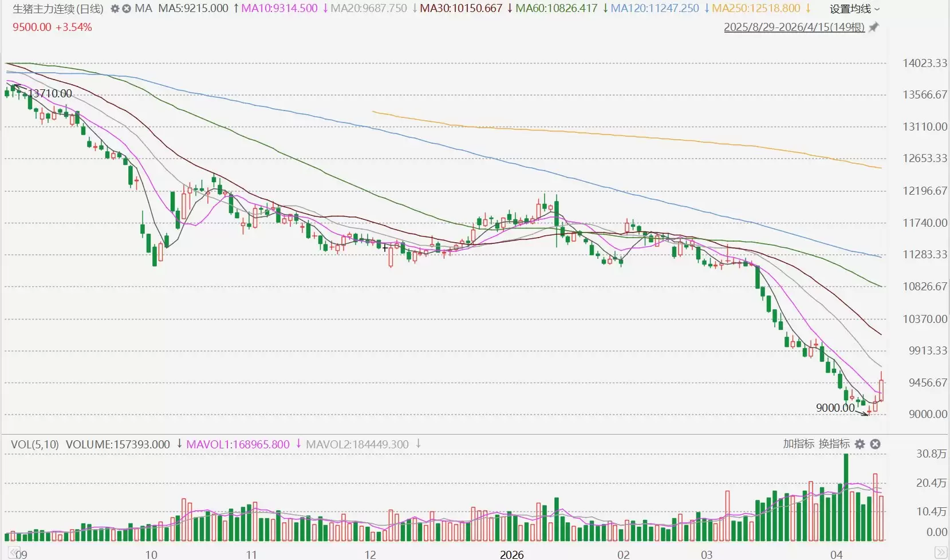This screenshot has height=560, width=950.
Task: Click 加指标 to add an indicator
Action: click(x=798, y=444)
